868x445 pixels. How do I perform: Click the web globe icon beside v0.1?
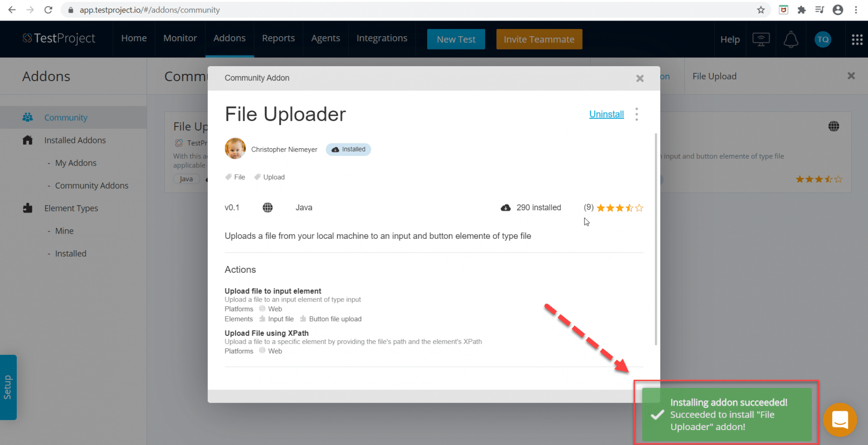268,208
